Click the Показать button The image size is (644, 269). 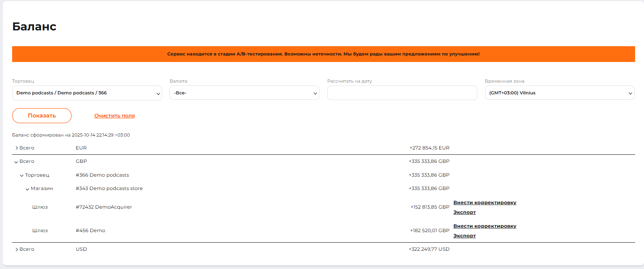pyautogui.click(x=42, y=116)
